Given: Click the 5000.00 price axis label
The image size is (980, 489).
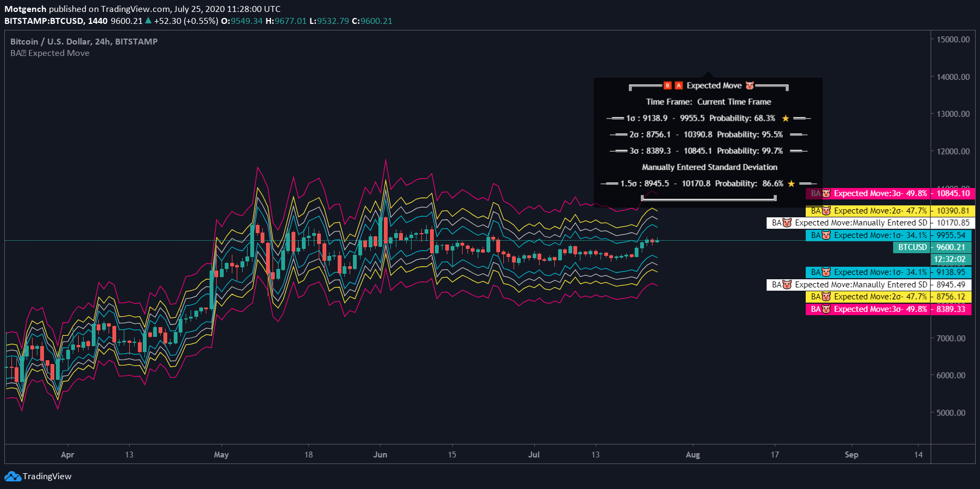Looking at the screenshot, I should pos(951,413).
